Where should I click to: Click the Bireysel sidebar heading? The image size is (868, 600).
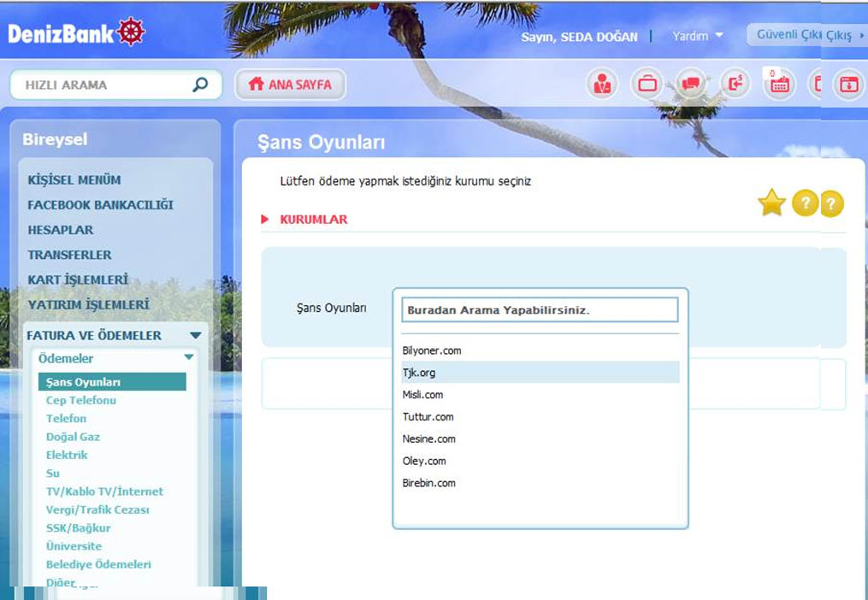pos(55,139)
